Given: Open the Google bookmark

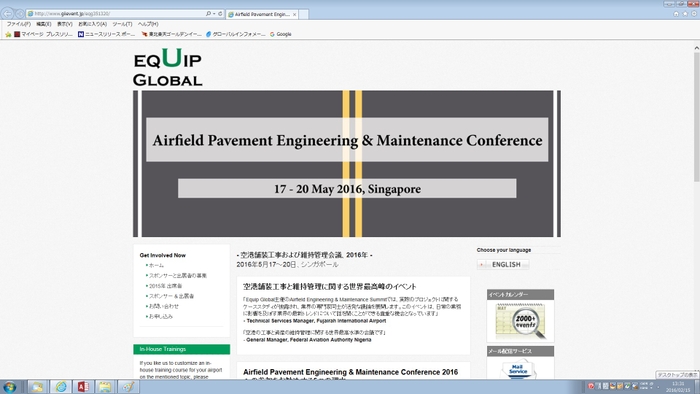Looking at the screenshot, I should click(x=281, y=34).
